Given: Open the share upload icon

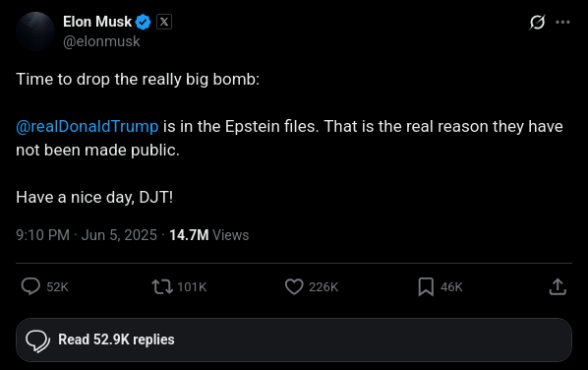Looking at the screenshot, I should click(558, 286).
